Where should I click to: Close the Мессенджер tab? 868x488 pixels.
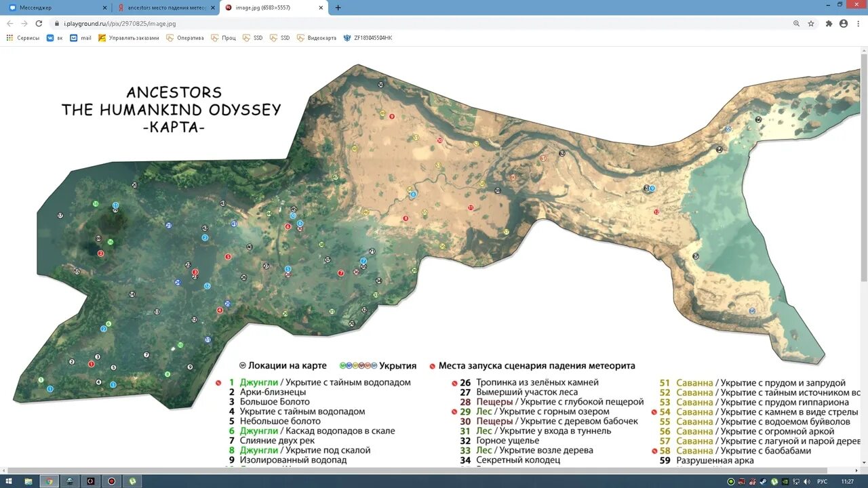pos(104,7)
